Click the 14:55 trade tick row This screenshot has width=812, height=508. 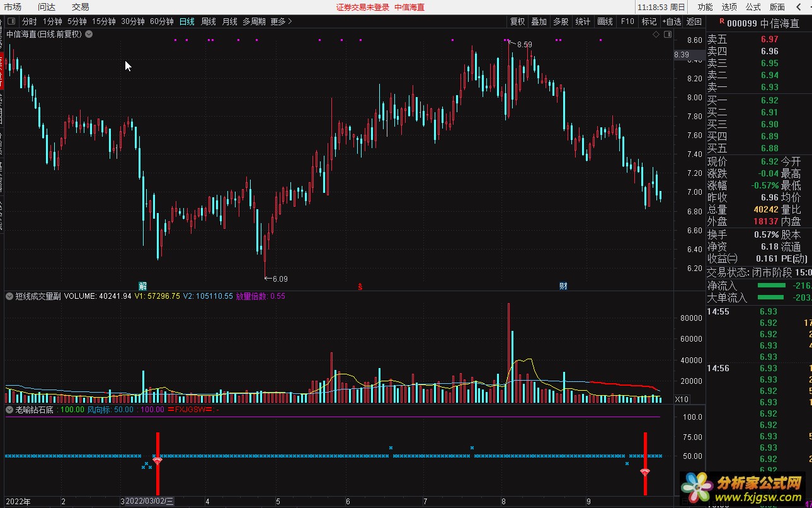click(758, 311)
